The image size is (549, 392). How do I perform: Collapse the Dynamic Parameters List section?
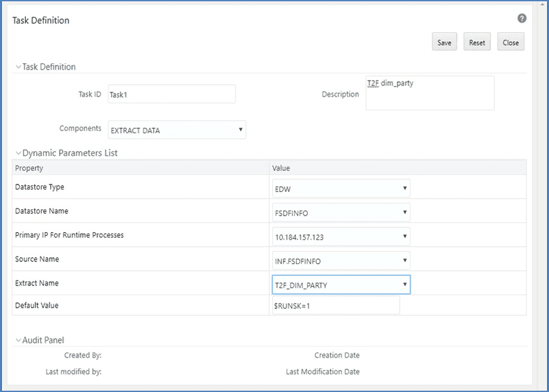click(19, 153)
